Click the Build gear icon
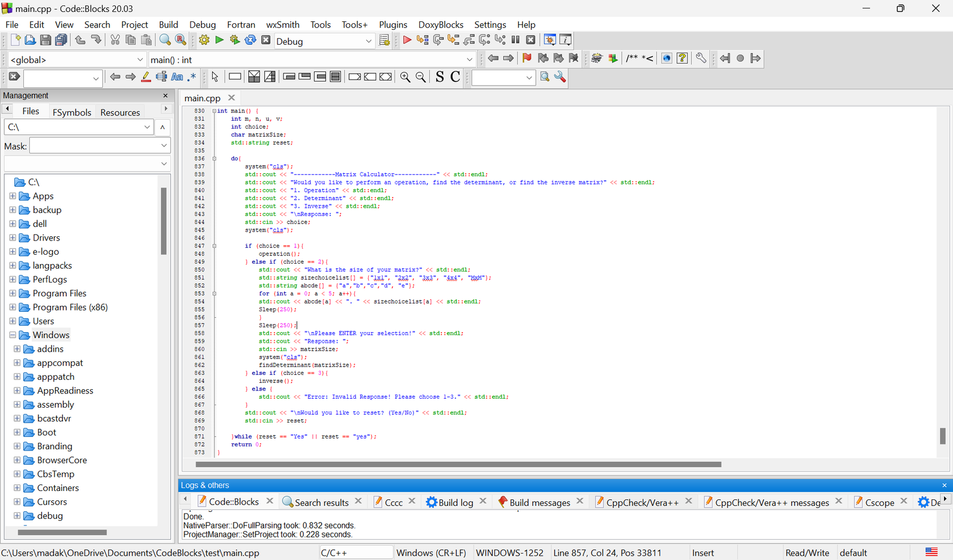This screenshot has width=953, height=560. pos(204,40)
